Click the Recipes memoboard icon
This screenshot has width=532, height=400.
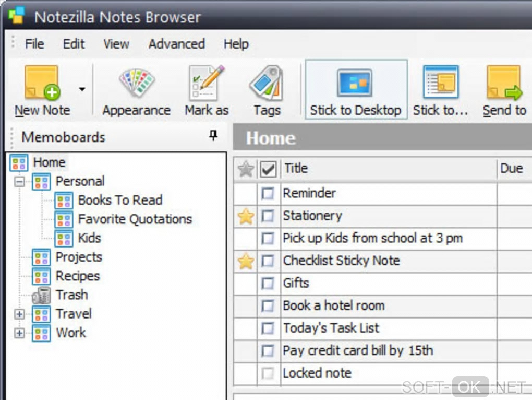[41, 276]
